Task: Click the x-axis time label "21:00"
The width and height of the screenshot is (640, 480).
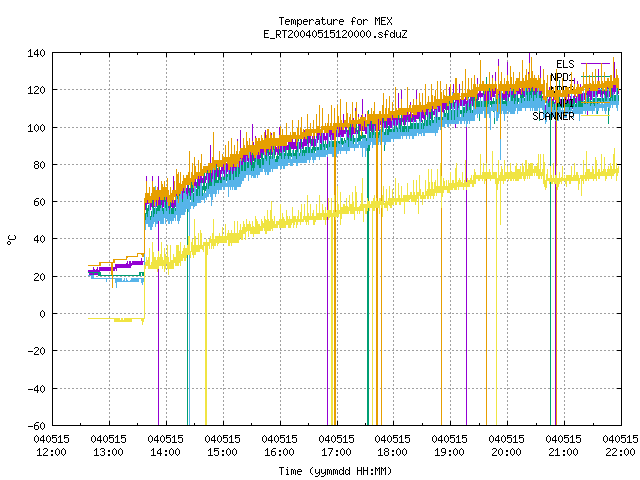Action: (x=563, y=452)
